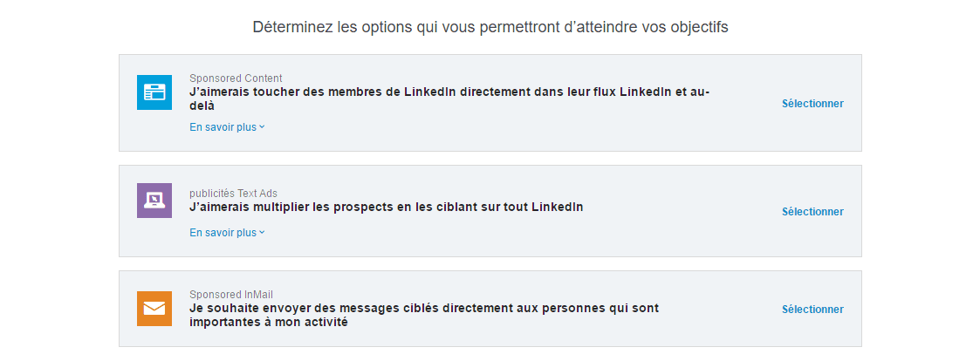The width and height of the screenshot is (980, 361).
Task: Click the gray "Sponsored Content" label
Action: [x=236, y=78]
